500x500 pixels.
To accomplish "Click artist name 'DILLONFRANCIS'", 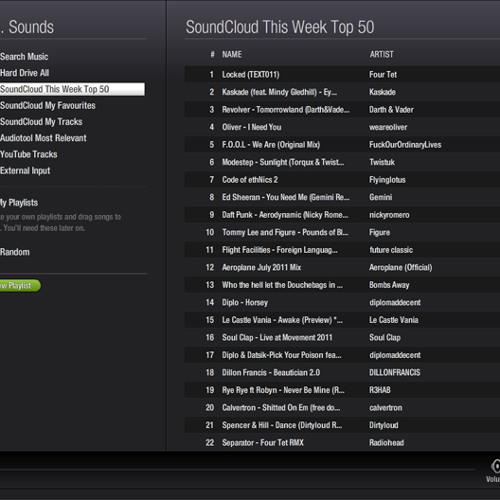I will pos(395,373).
